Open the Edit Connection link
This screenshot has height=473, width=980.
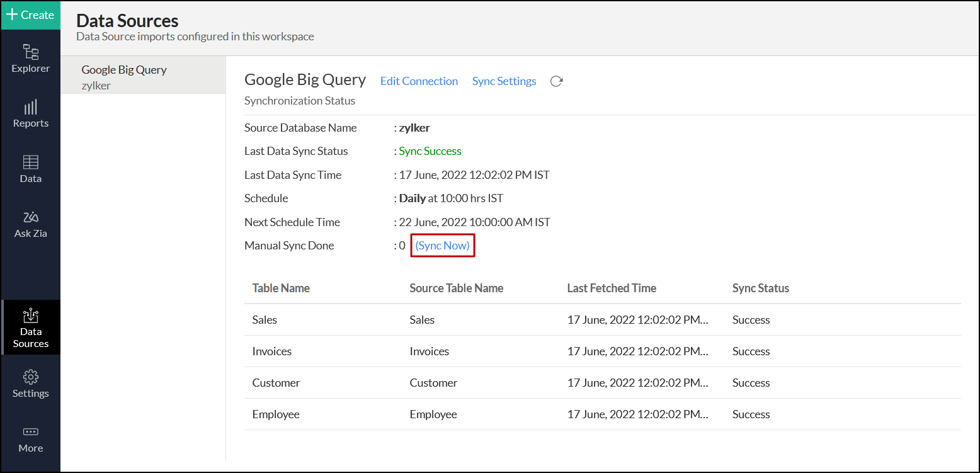tap(419, 81)
